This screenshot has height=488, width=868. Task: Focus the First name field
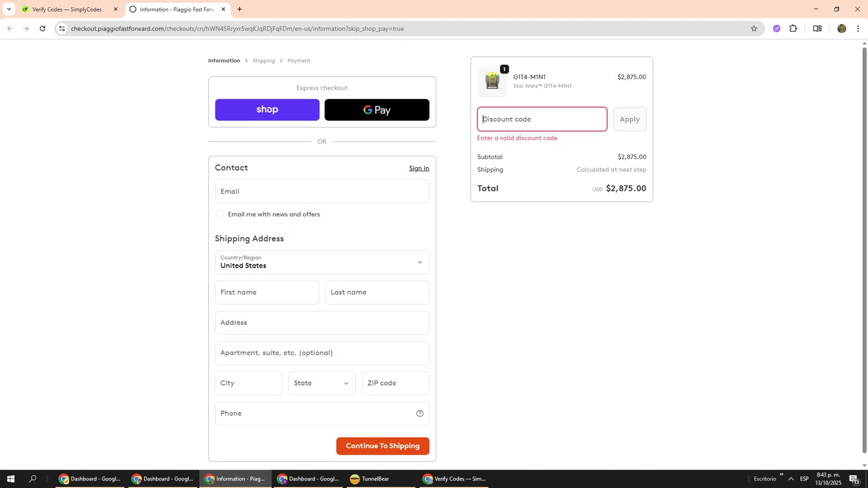click(x=267, y=293)
